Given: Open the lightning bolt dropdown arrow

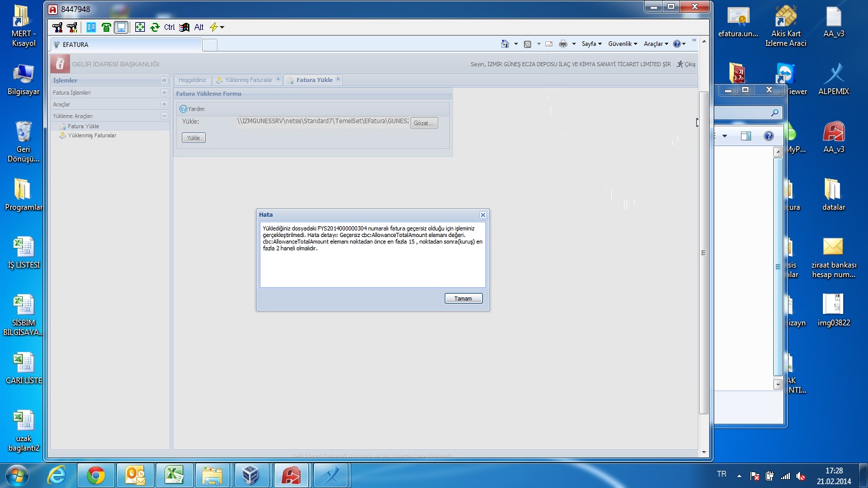Looking at the screenshot, I should 222,27.
